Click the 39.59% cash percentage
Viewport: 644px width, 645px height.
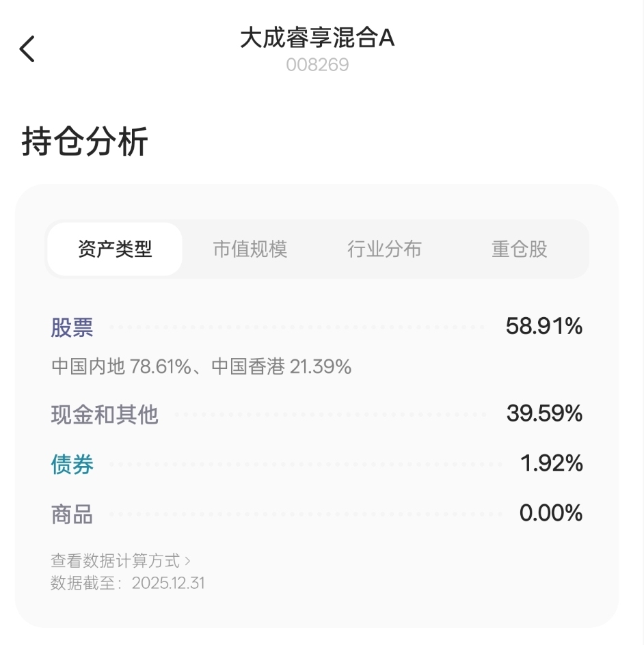(544, 413)
